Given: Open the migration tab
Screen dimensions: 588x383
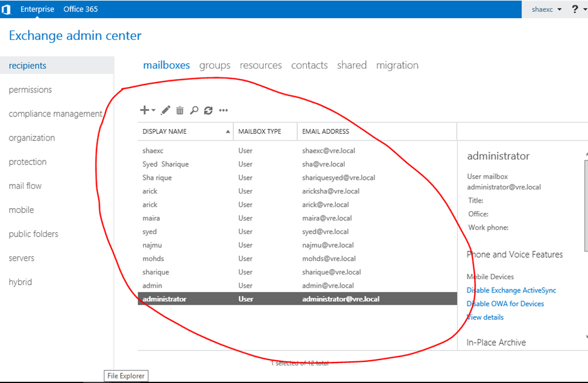Looking at the screenshot, I should point(397,65).
